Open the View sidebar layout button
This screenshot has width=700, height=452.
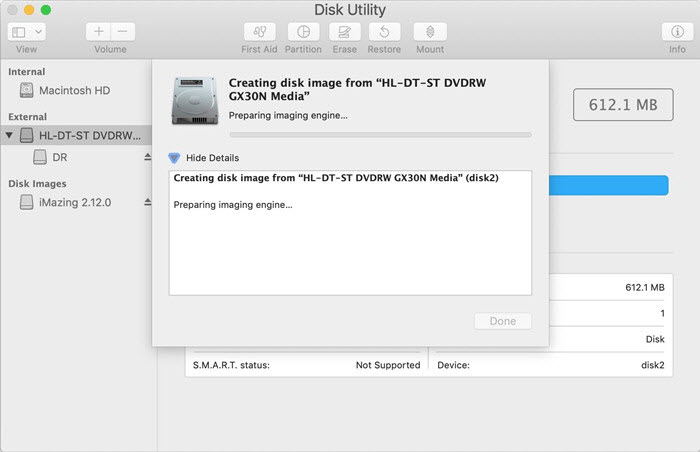[x=19, y=32]
